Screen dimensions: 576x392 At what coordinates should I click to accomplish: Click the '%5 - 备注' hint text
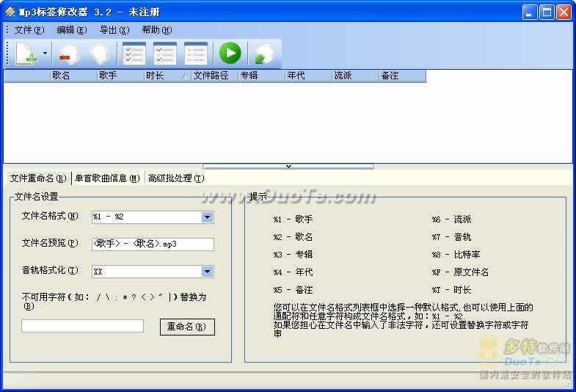[293, 290]
